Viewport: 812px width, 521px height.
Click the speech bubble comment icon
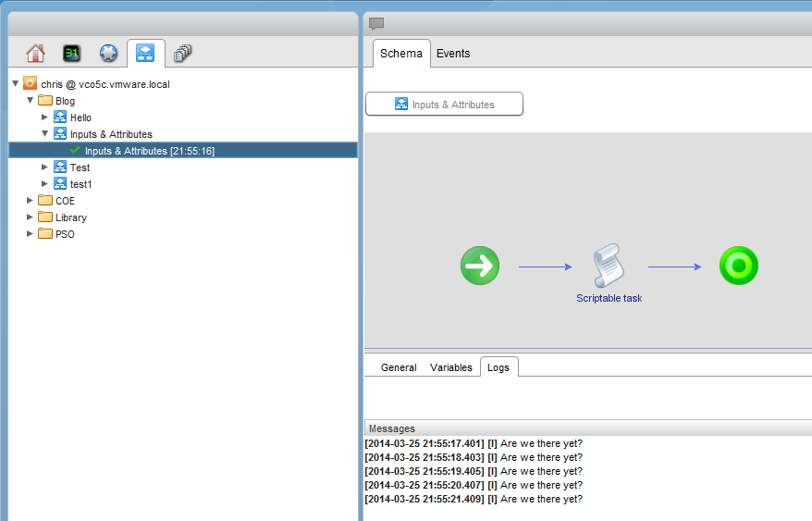pyautogui.click(x=376, y=24)
